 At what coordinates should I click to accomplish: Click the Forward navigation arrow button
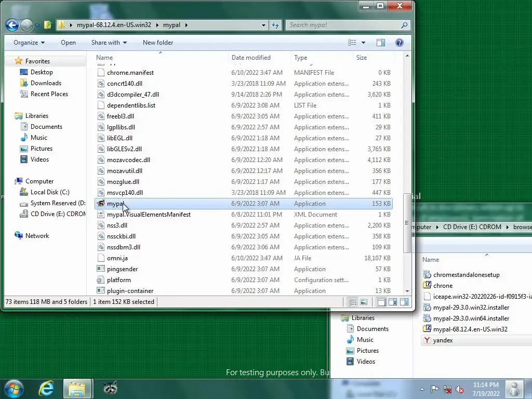tap(27, 25)
